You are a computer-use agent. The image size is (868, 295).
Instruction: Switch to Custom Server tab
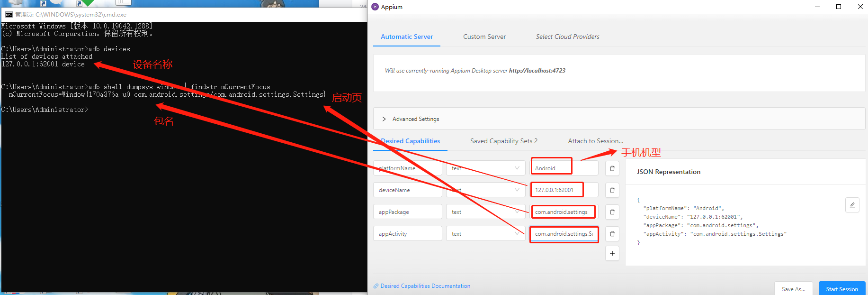click(484, 37)
